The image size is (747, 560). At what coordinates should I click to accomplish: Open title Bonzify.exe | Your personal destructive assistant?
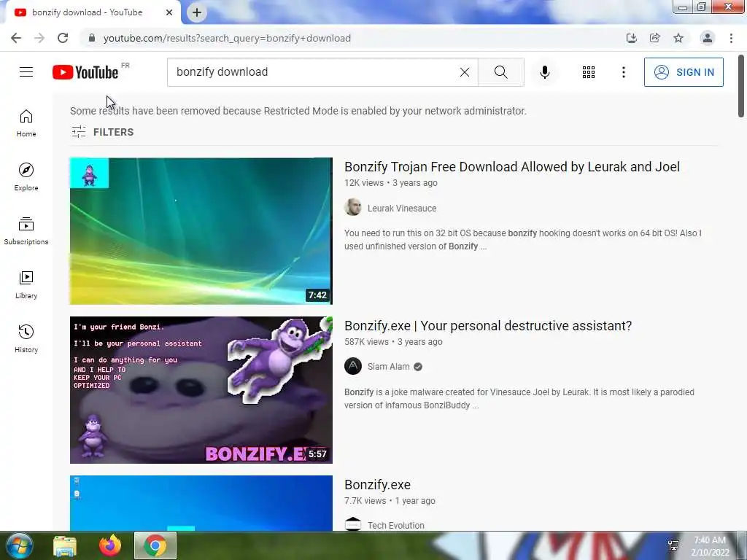pos(488,326)
